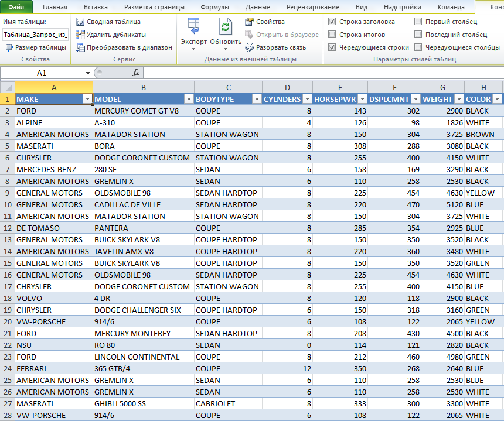The height and width of the screenshot is (421, 504).
Task: Enable the Строка итогов checkbox
Action: 332,35
